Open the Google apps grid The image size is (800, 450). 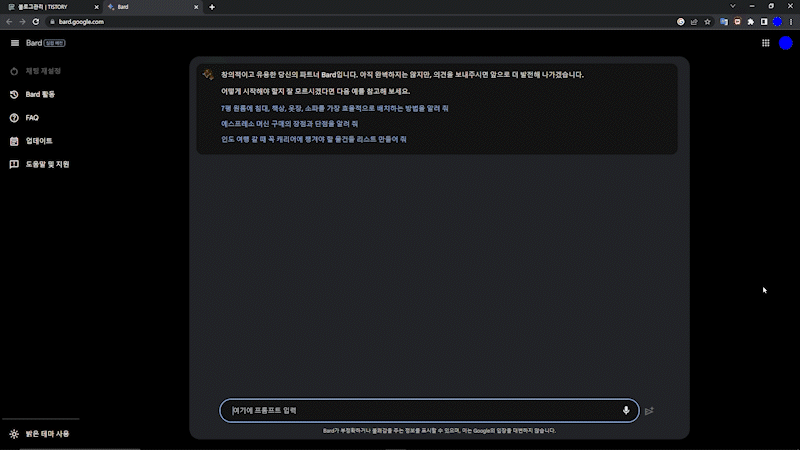(765, 43)
